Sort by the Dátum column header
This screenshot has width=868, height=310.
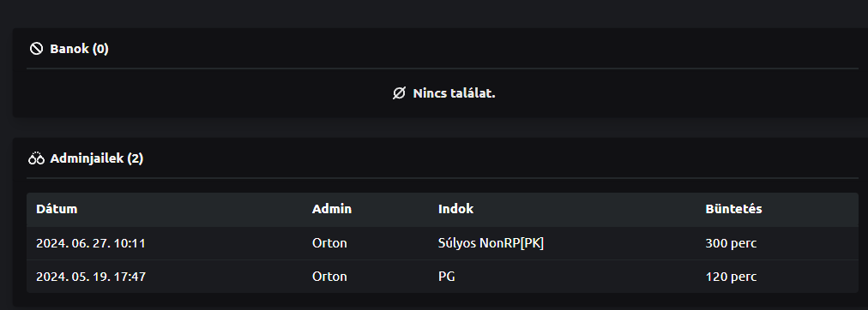pyautogui.click(x=57, y=209)
